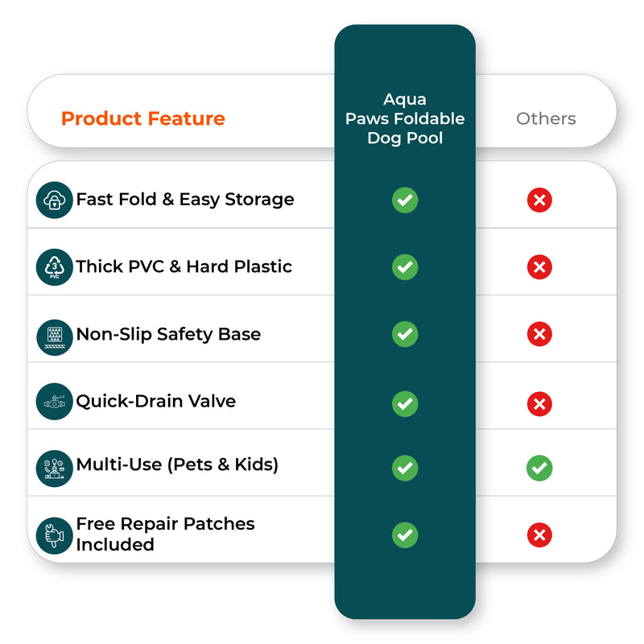
Task: Click the Thick PVC & Hard Plastic label
Action: 184,266
